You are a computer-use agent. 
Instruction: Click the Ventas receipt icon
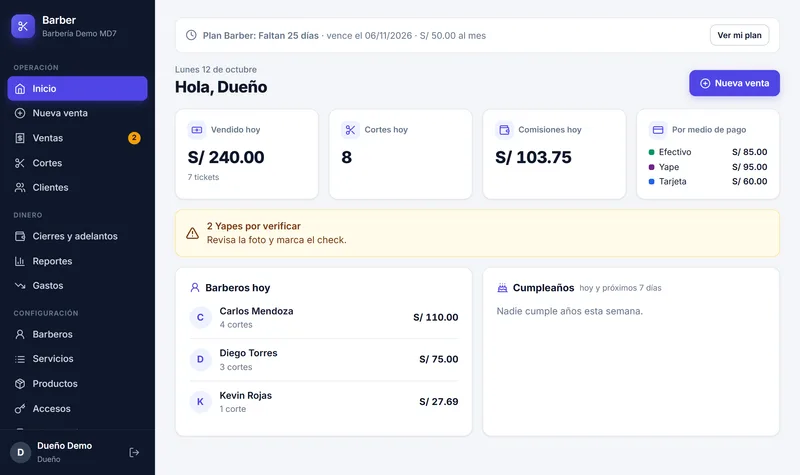tap(20, 138)
